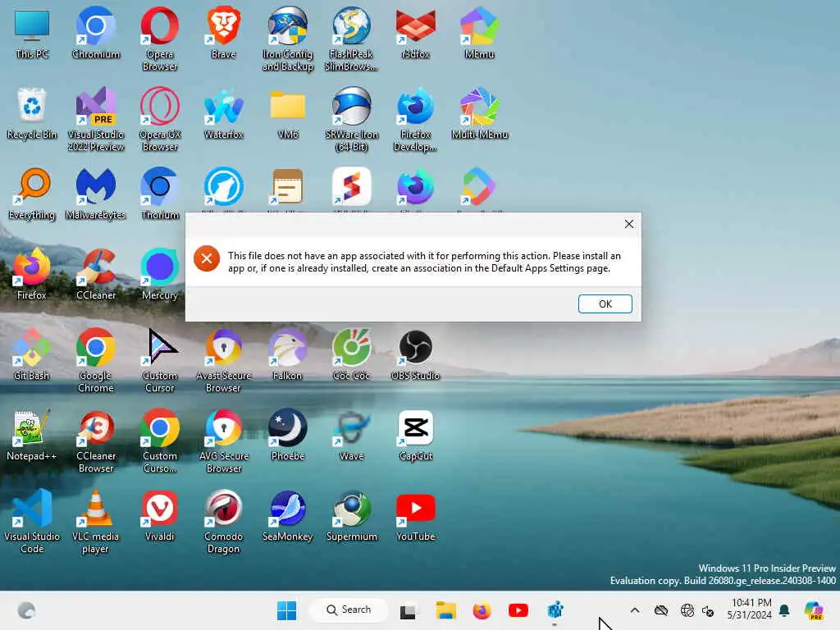Viewport: 840px width, 630px height.
Task: Select the VM8 folder on desktop
Action: pos(288,113)
